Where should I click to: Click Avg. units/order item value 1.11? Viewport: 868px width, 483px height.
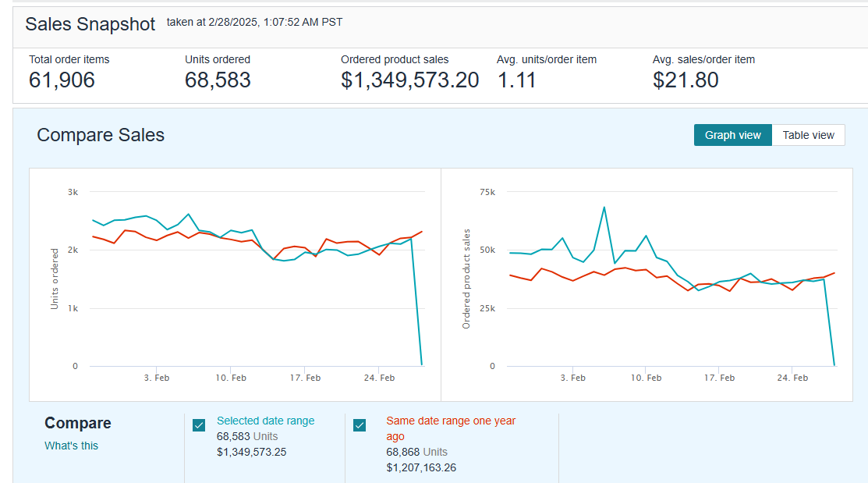tap(516, 80)
